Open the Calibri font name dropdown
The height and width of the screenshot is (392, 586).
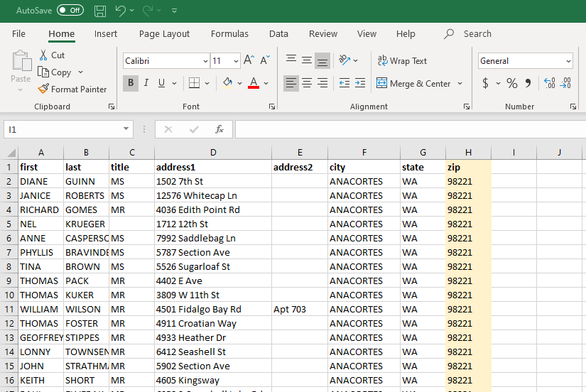[205, 61]
